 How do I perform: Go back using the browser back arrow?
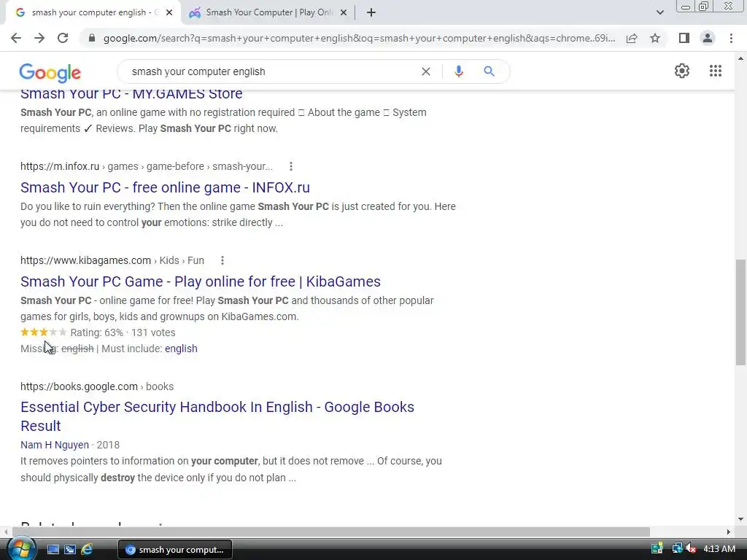16,38
